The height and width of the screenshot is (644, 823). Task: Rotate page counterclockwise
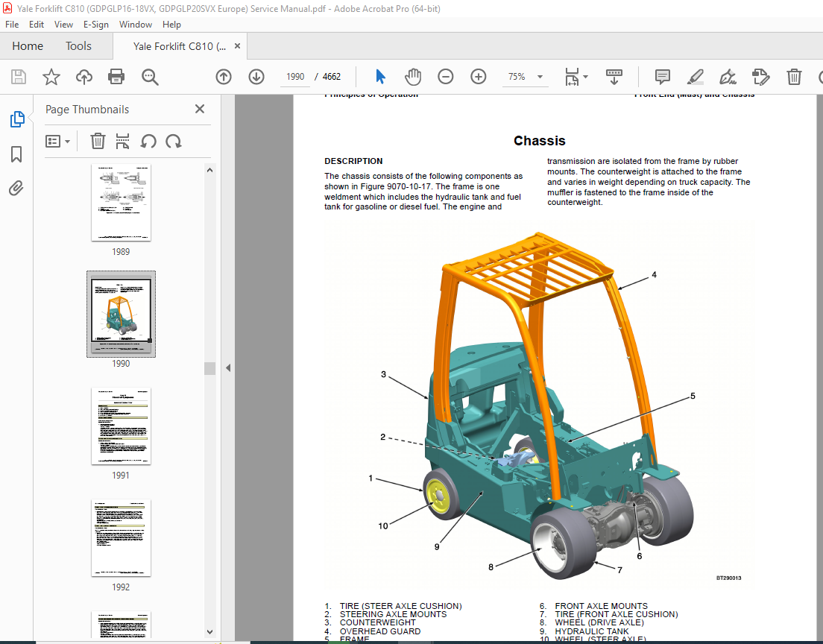[x=148, y=141]
